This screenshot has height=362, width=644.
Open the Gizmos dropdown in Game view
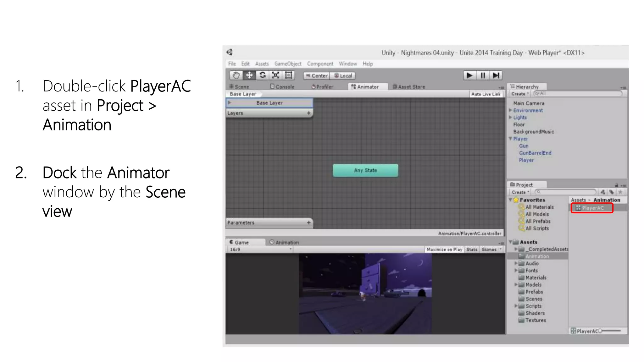click(x=491, y=250)
